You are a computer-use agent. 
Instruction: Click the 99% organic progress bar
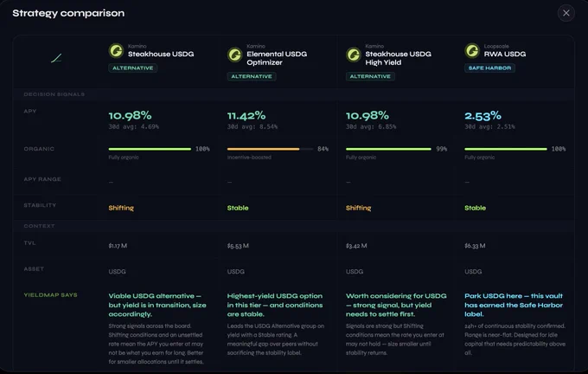tap(389, 149)
